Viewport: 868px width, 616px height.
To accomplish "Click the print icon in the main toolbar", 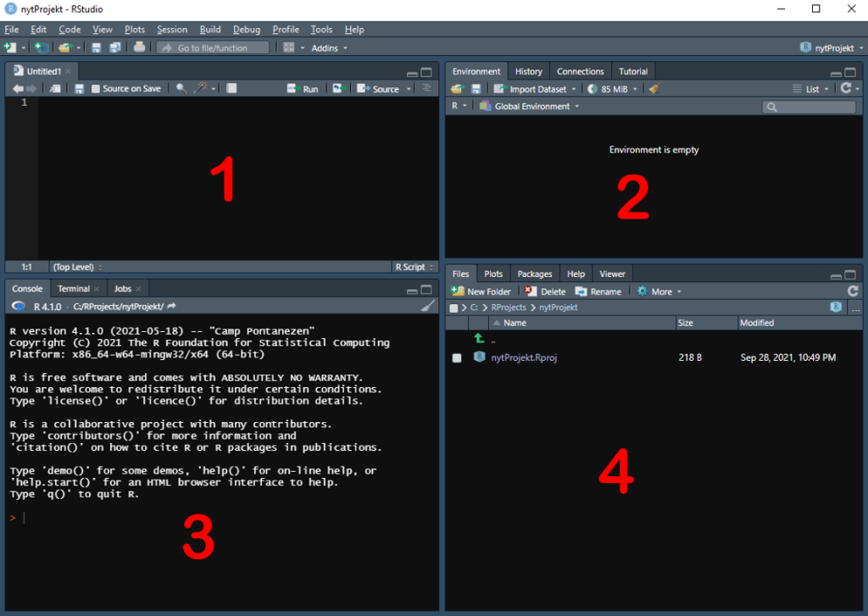I will [x=140, y=47].
